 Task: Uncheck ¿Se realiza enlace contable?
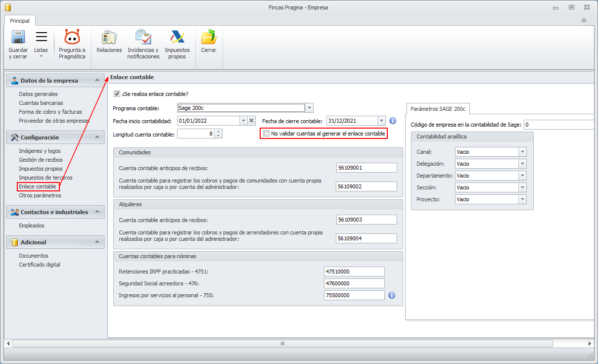(x=117, y=93)
